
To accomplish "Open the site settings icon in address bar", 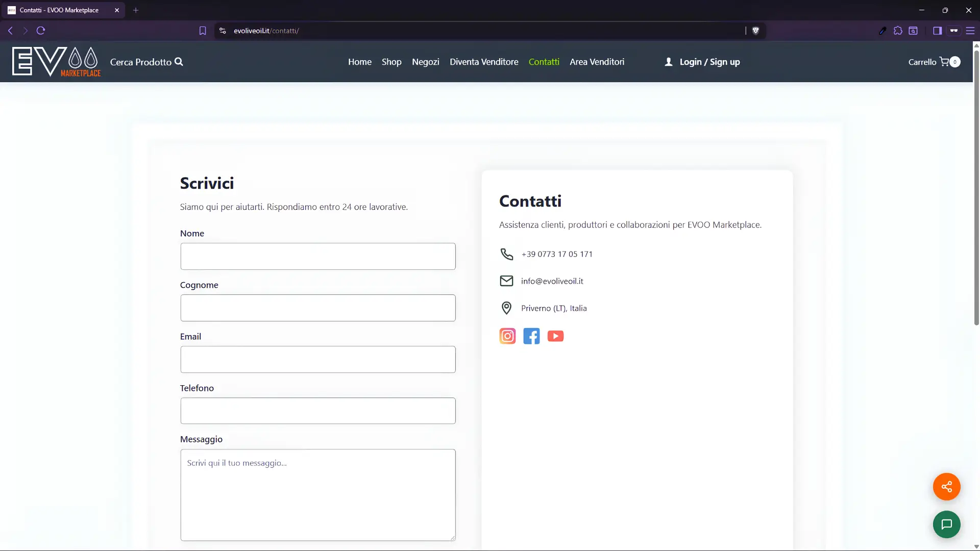I will [x=223, y=31].
